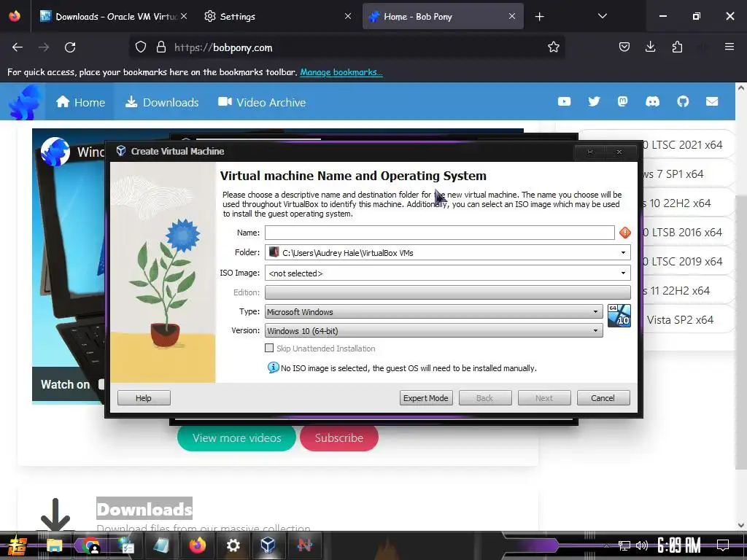747x560 pixels.
Task: Open Bob Pony's YouTube channel icon
Action: click(x=564, y=101)
